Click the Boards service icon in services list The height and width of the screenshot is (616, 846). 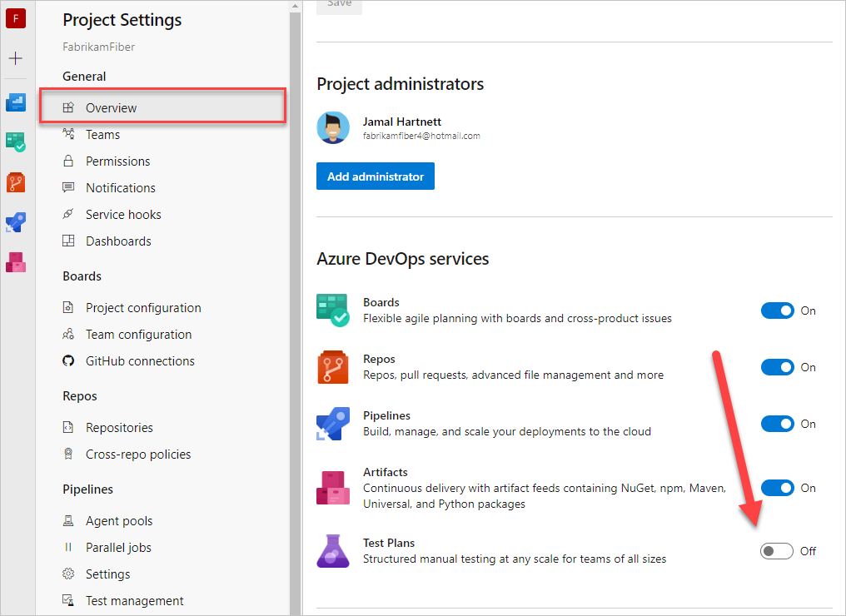click(x=333, y=310)
